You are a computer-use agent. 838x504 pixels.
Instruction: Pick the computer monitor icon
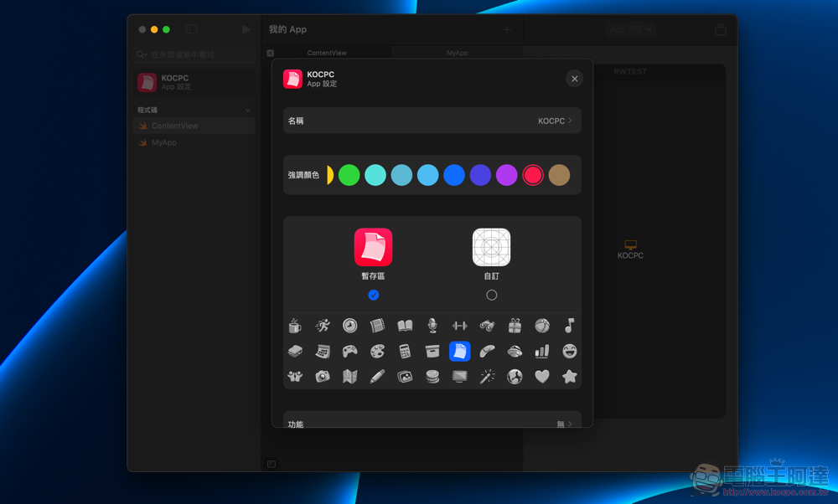pyautogui.click(x=459, y=377)
